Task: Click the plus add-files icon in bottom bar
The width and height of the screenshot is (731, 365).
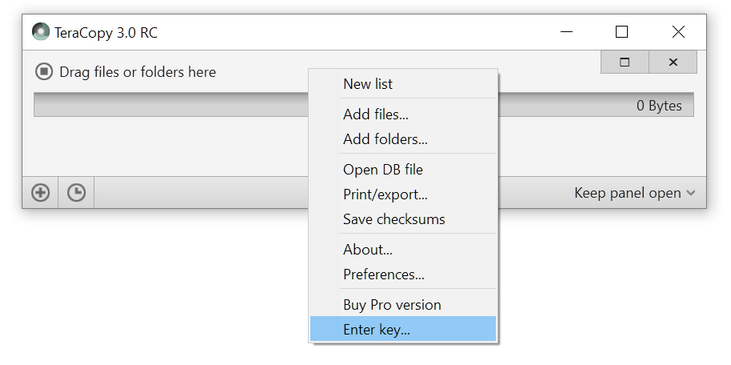Action: tap(41, 193)
